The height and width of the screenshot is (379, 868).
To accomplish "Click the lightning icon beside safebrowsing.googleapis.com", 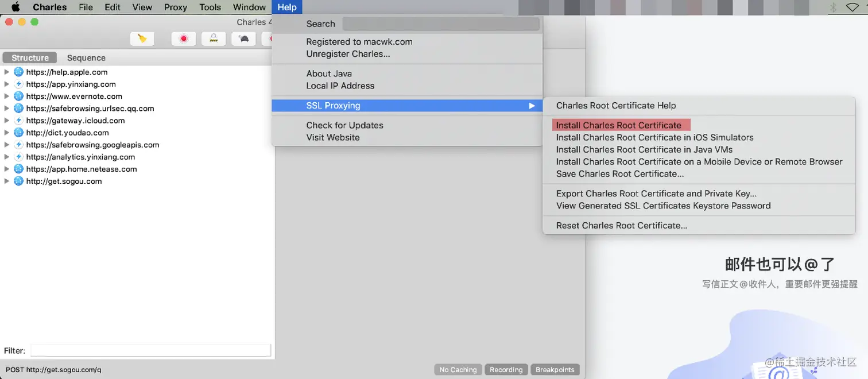I will click(18, 145).
